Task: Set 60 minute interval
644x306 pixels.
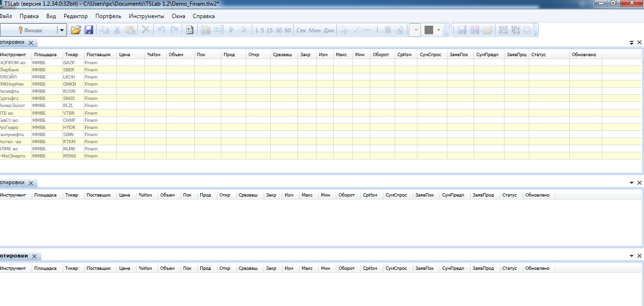Action: pyautogui.click(x=287, y=30)
